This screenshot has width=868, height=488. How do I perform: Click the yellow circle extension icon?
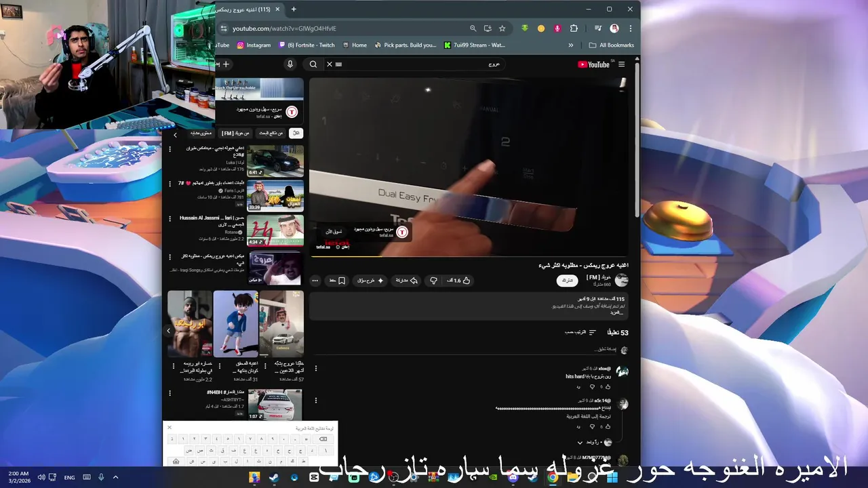(540, 28)
